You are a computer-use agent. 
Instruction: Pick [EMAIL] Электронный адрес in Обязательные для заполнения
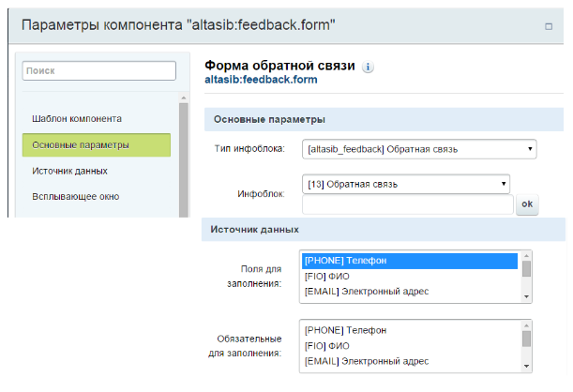[x=411, y=361]
